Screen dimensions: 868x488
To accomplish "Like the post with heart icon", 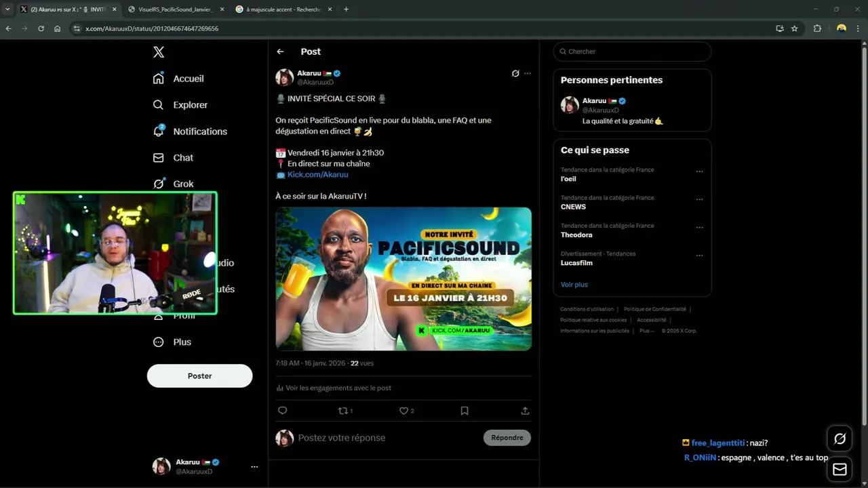I will [x=406, y=411].
